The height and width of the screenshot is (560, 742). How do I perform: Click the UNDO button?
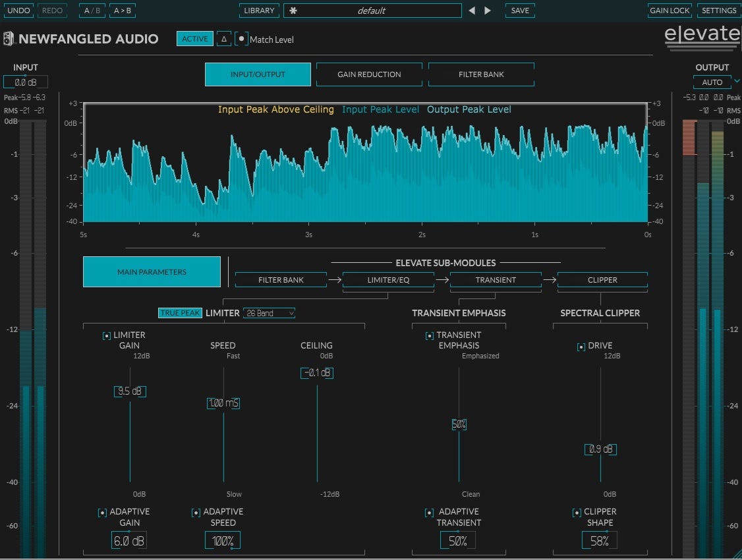click(x=18, y=11)
